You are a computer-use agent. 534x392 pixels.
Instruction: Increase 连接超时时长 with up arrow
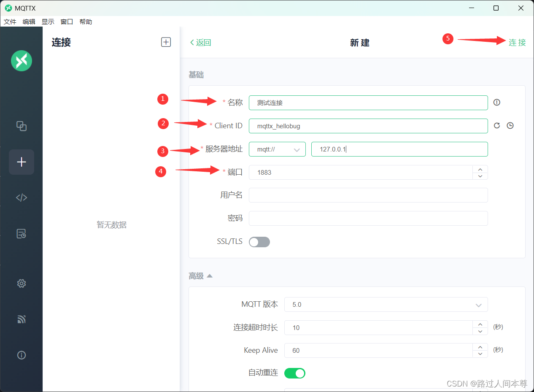point(480,324)
